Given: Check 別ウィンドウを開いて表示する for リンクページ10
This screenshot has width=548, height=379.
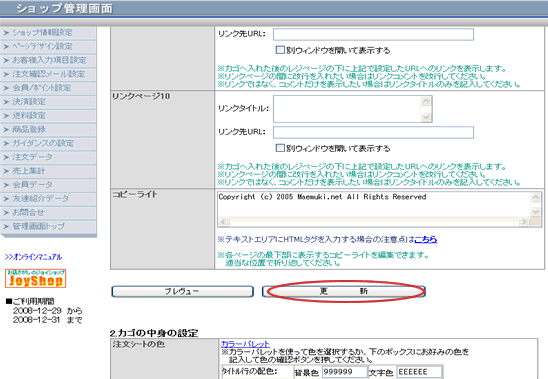Looking at the screenshot, I should coord(280,148).
